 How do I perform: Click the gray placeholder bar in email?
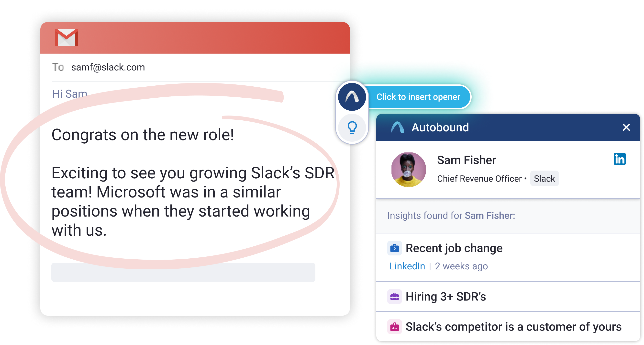click(183, 272)
